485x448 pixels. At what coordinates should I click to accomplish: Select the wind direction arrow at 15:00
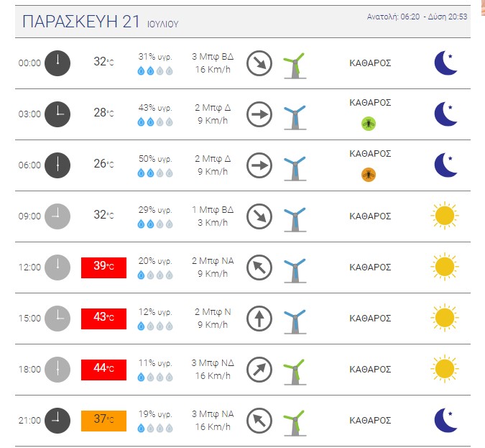tap(259, 319)
